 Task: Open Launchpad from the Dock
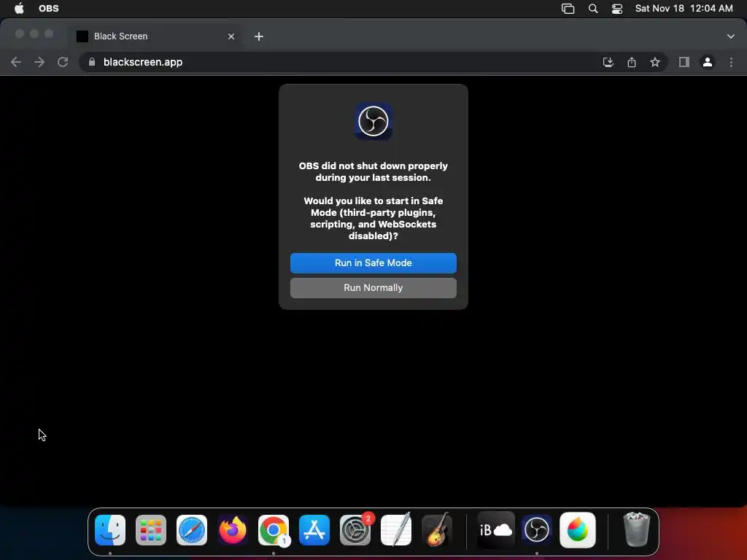point(151,530)
